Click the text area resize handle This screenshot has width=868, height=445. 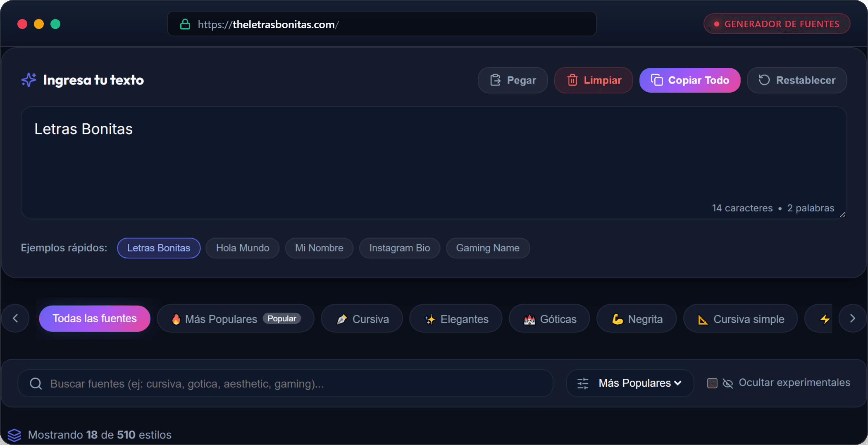pyautogui.click(x=842, y=214)
